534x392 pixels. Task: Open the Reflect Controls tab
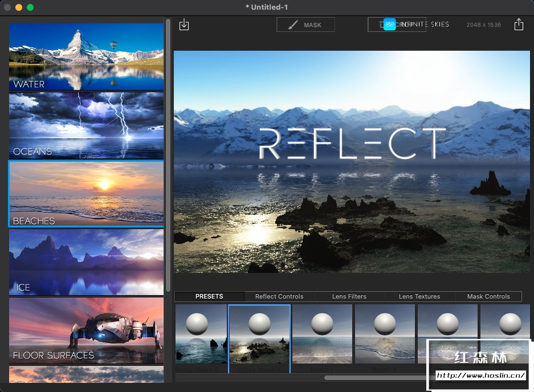(279, 296)
